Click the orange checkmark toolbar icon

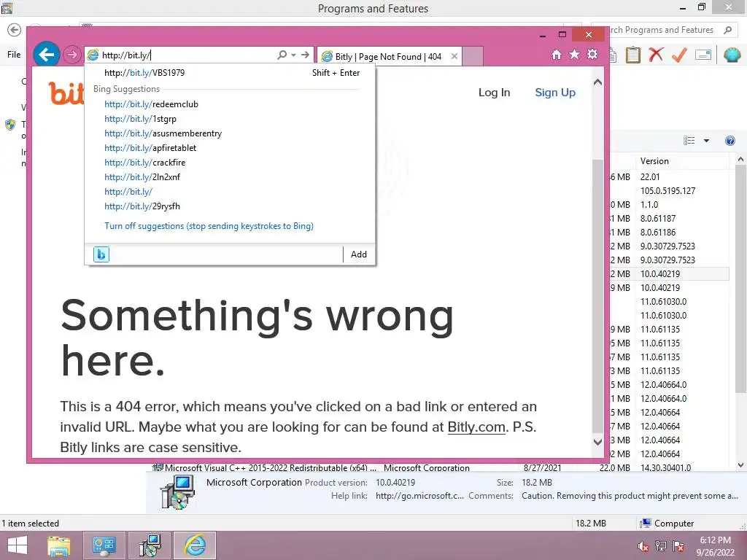tap(679, 55)
